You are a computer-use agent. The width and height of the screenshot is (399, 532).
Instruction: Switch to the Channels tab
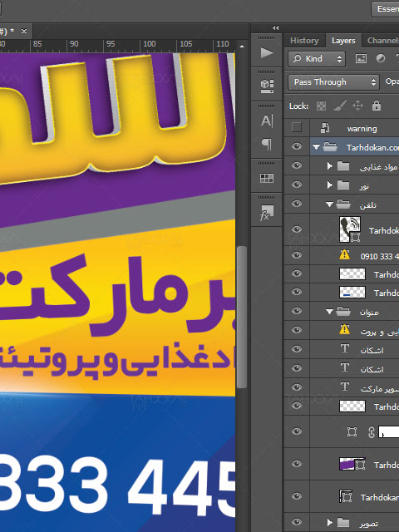(x=382, y=41)
